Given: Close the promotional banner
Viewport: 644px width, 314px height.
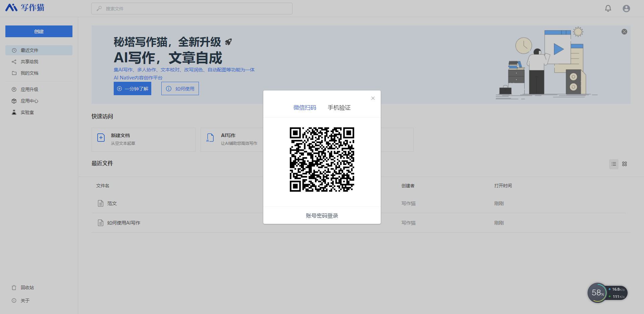Looking at the screenshot, I should pyautogui.click(x=624, y=32).
